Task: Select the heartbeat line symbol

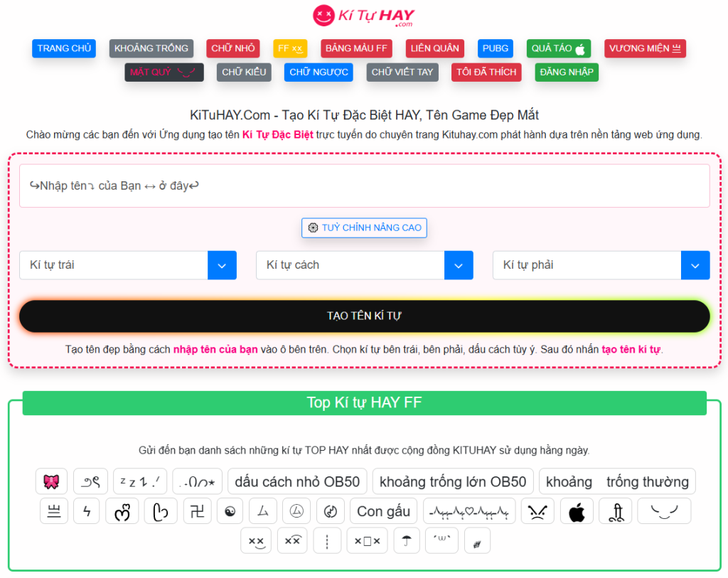Action: (x=469, y=511)
